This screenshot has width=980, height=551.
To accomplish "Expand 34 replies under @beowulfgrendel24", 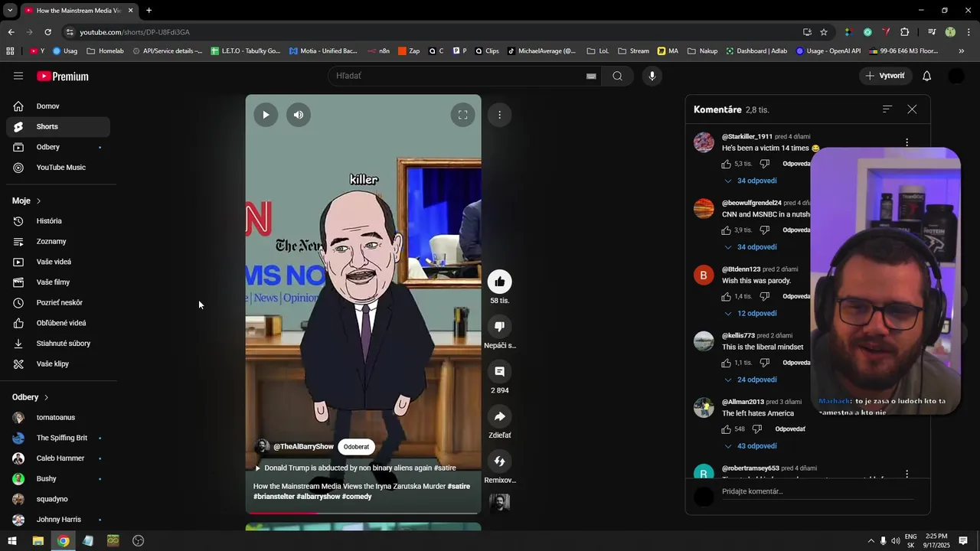I will [x=750, y=247].
